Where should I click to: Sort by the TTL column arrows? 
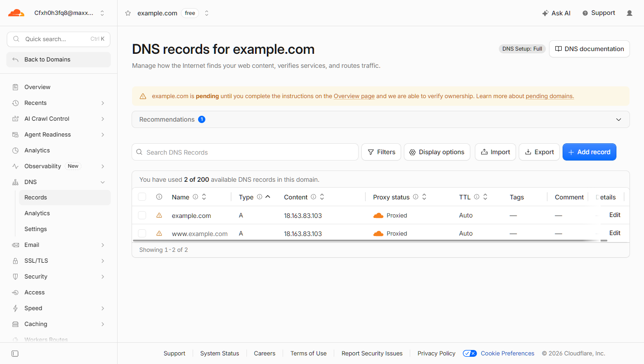pyautogui.click(x=485, y=197)
